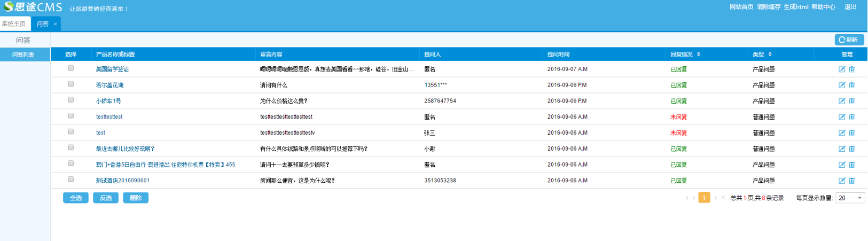Edit the question asked by 小谢
The image size is (868, 241).
[x=841, y=149]
